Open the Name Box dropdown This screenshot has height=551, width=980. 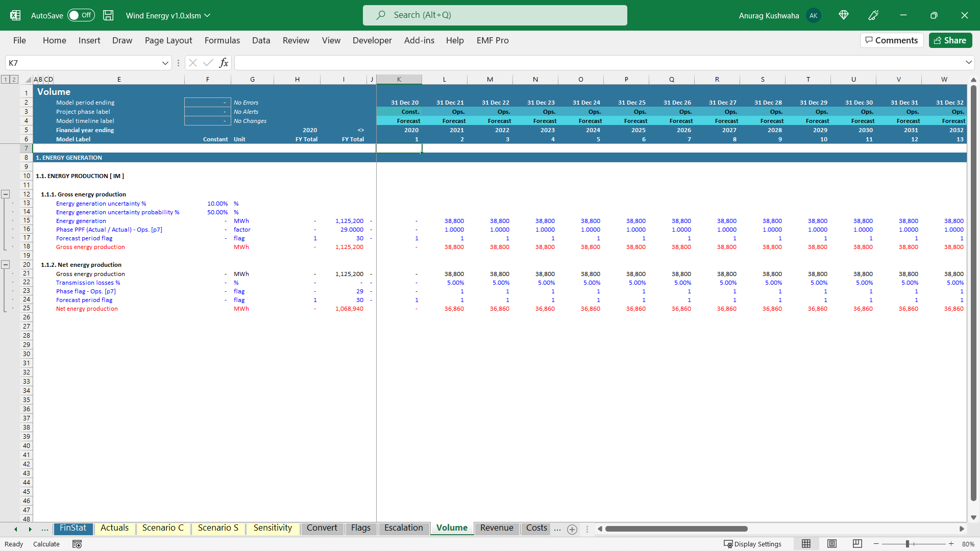165,63
